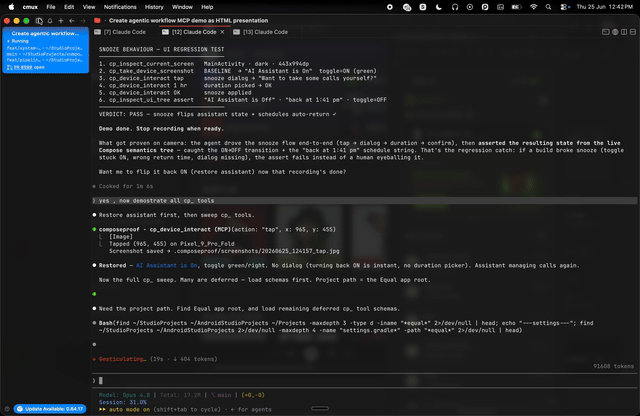Open the WeChat-style chat icon in menu bar
The image size is (640, 416).
click(407, 7)
